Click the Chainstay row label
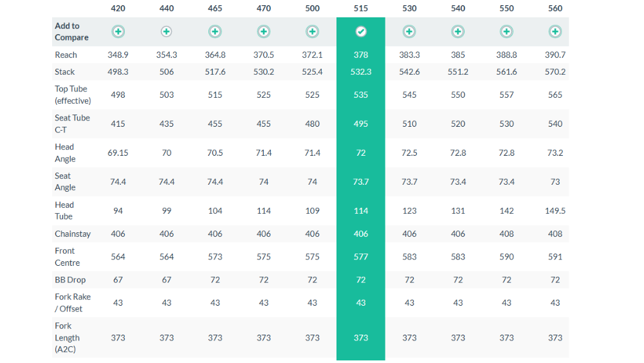This screenshot has height=363, width=644. (73, 234)
